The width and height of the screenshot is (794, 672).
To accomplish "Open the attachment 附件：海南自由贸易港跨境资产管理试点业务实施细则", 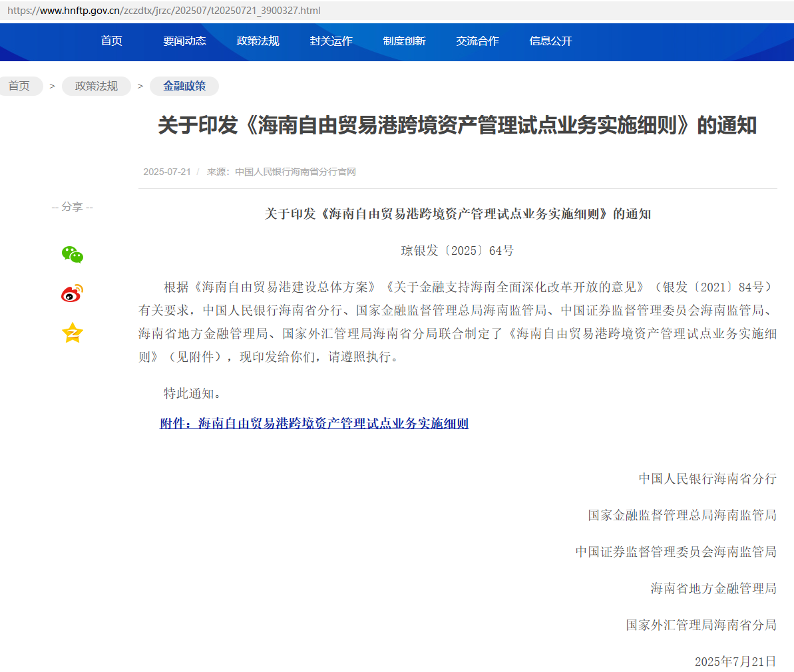I will point(314,423).
